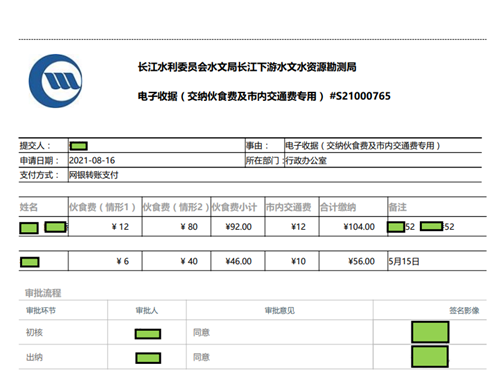Select the date 2021-08-16

pos(92,161)
